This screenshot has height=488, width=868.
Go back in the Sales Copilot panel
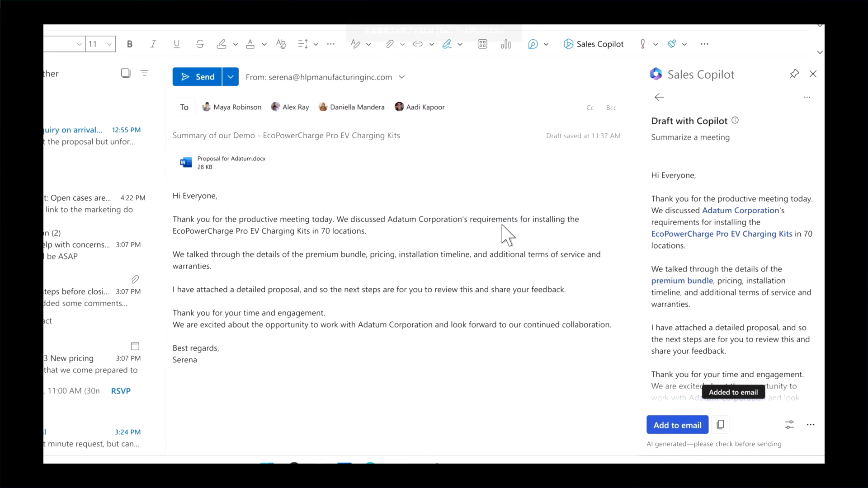[659, 97]
